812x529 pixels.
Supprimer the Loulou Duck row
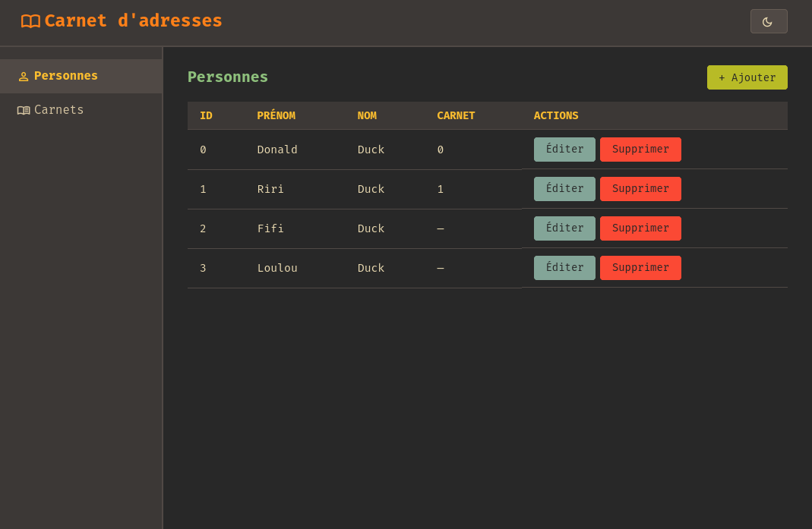(x=640, y=268)
